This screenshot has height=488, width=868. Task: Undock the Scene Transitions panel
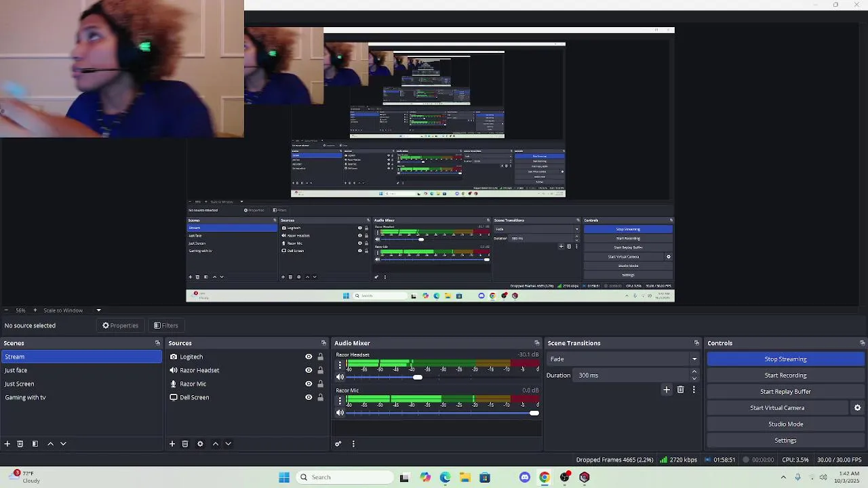coord(696,343)
